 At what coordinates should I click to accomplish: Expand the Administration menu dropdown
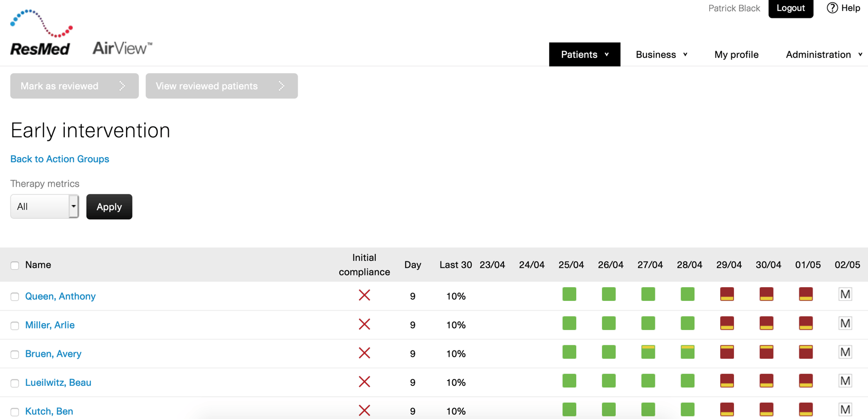(824, 55)
